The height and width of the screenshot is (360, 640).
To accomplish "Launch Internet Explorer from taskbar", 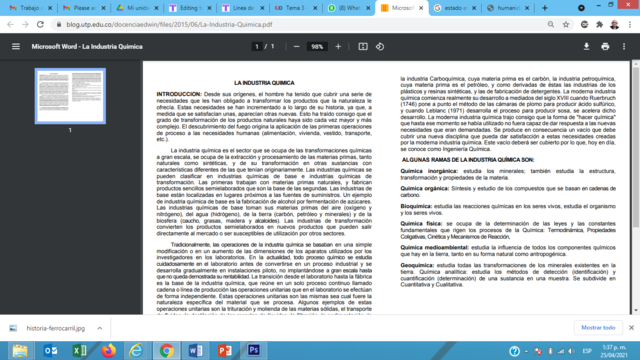I will [136, 351].
